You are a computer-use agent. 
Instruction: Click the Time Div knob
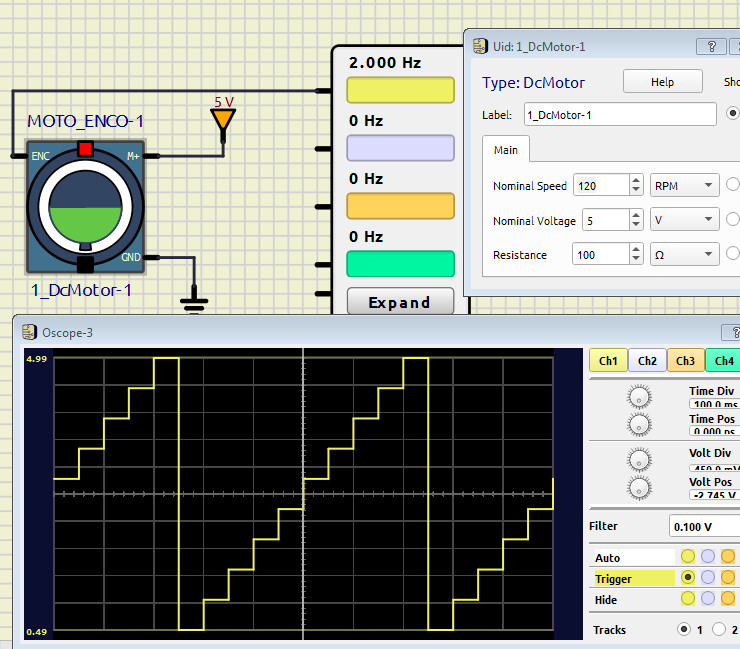(x=639, y=397)
